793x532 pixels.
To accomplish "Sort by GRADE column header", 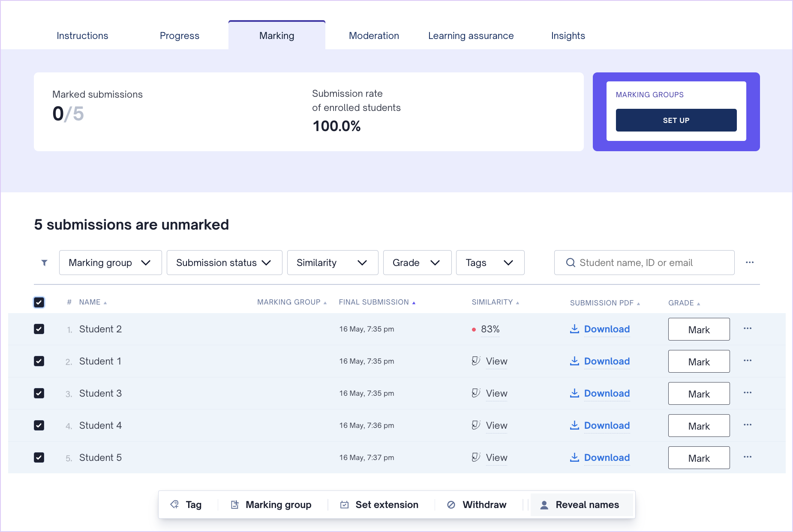I will (x=684, y=303).
